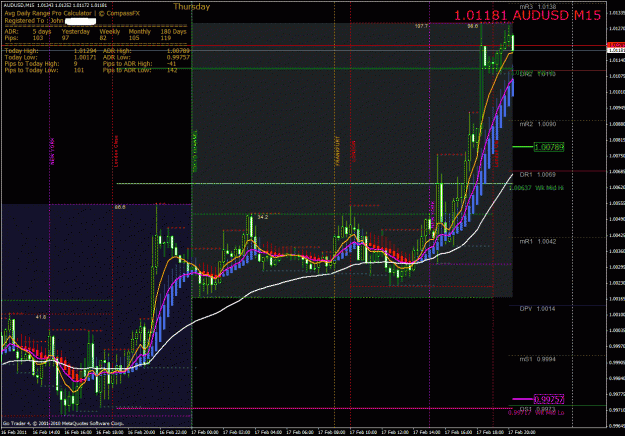Click the 'mR1 1.0042' pivot label
625x436 pixels.
coord(538,241)
